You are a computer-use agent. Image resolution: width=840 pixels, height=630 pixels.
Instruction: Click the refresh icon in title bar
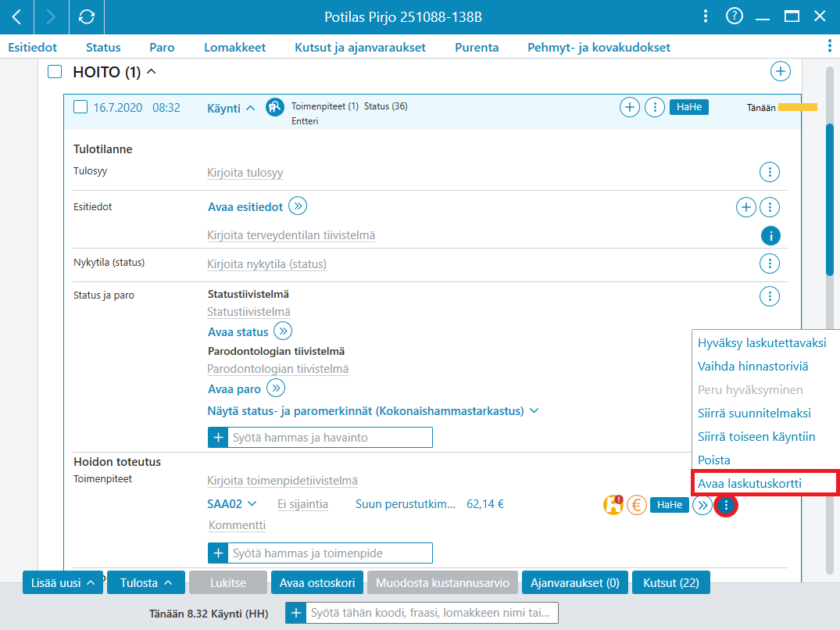(x=86, y=16)
